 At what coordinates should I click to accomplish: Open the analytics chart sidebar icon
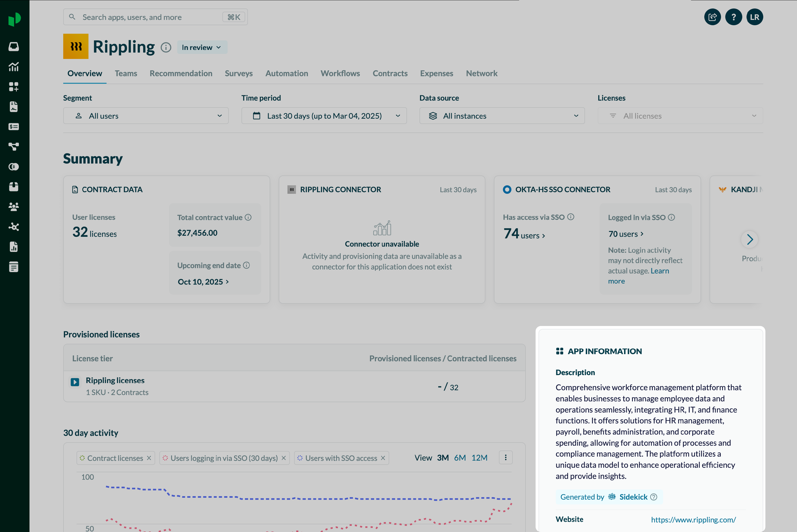tap(14, 67)
